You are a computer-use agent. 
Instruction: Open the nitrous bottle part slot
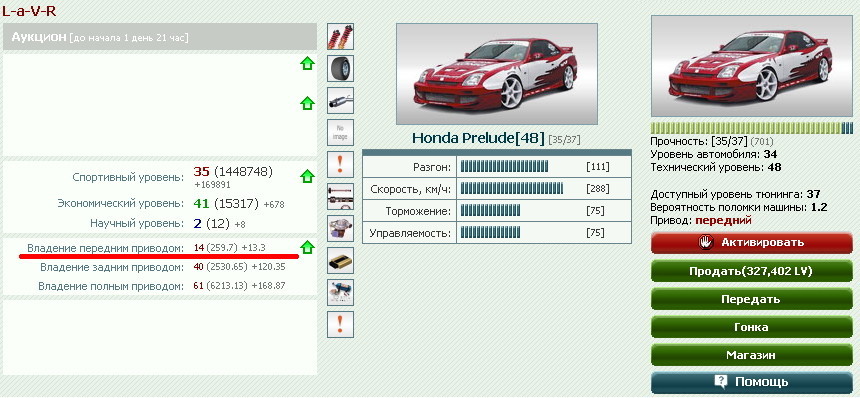pos(341,292)
